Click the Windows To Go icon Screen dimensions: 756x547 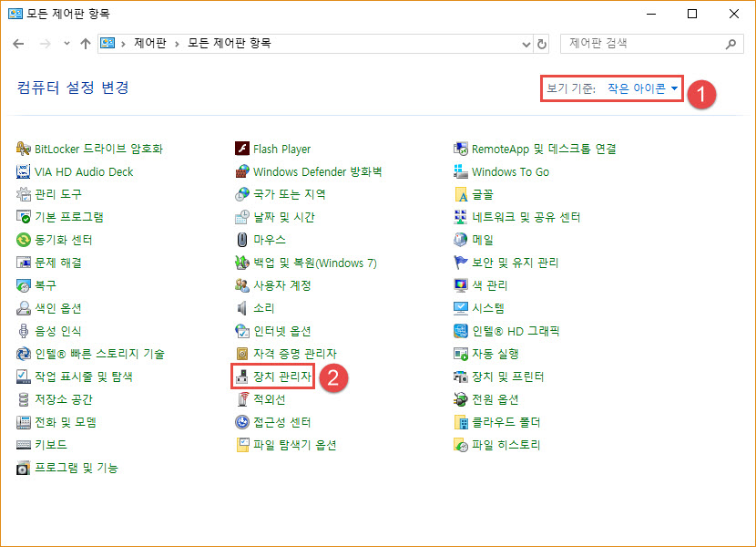point(461,171)
